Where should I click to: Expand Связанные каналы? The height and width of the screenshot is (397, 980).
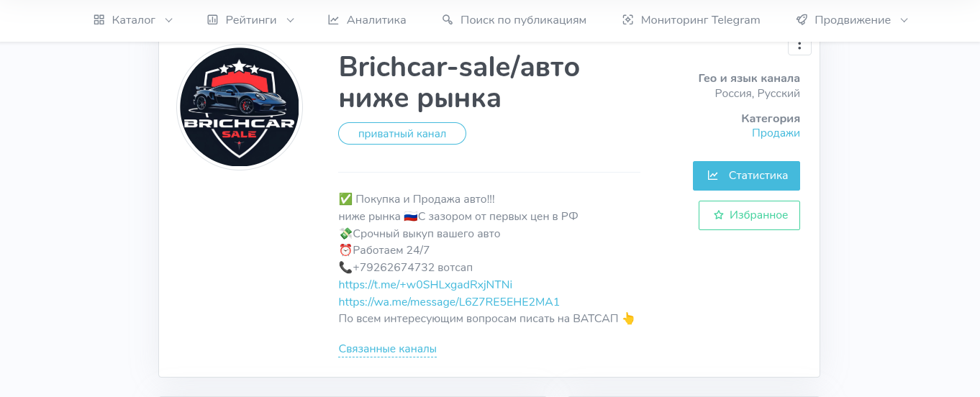(387, 350)
